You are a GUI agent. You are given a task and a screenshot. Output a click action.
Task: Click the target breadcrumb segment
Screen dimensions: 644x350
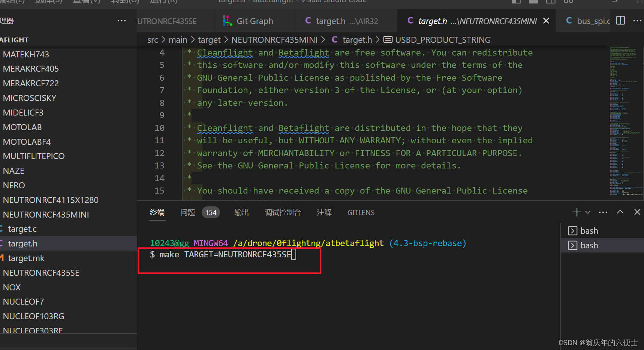pyautogui.click(x=209, y=40)
